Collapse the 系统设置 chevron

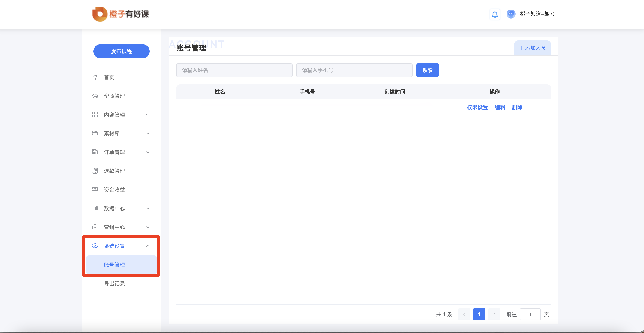click(148, 246)
